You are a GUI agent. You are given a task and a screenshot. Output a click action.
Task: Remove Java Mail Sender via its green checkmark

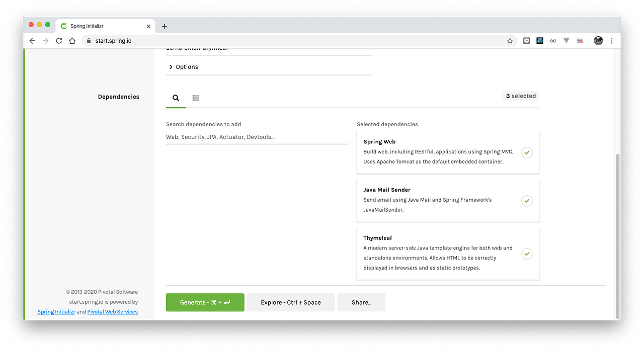coord(526,201)
